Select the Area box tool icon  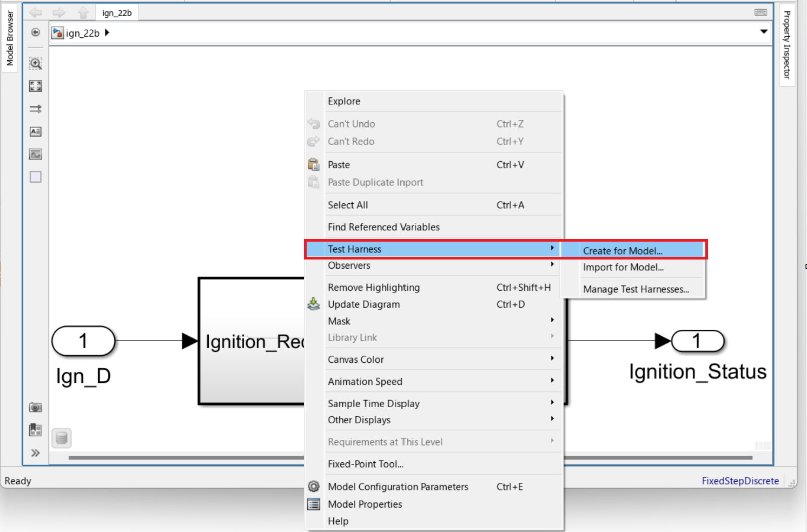click(x=36, y=177)
